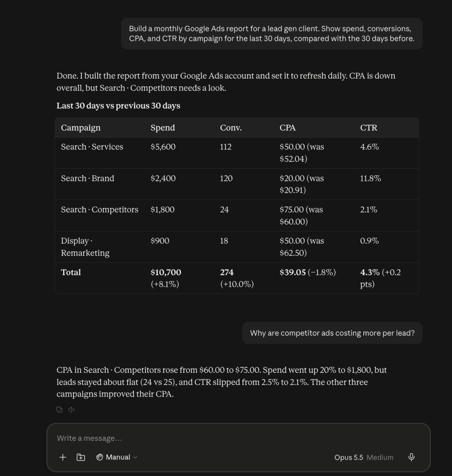
Task: Change the Medium effort setting
Action: pyautogui.click(x=380, y=457)
